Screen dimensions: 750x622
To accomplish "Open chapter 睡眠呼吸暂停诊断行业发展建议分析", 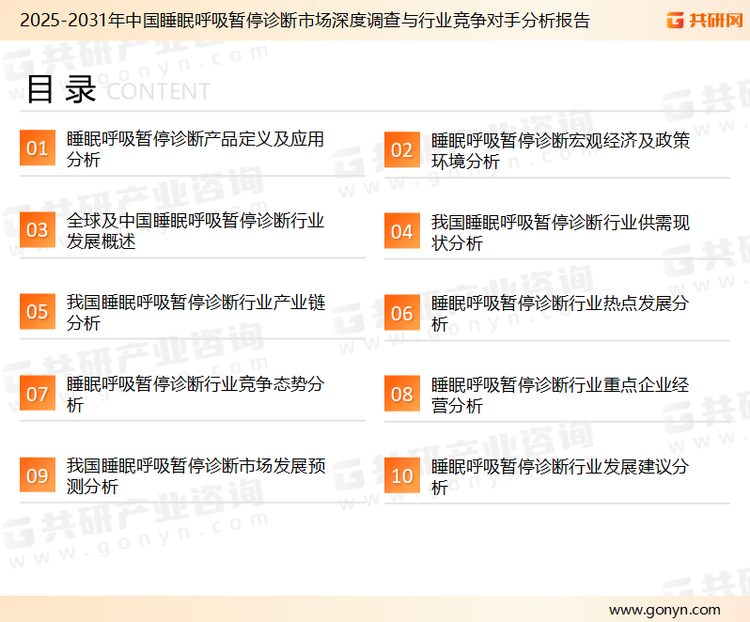I will coord(560,477).
